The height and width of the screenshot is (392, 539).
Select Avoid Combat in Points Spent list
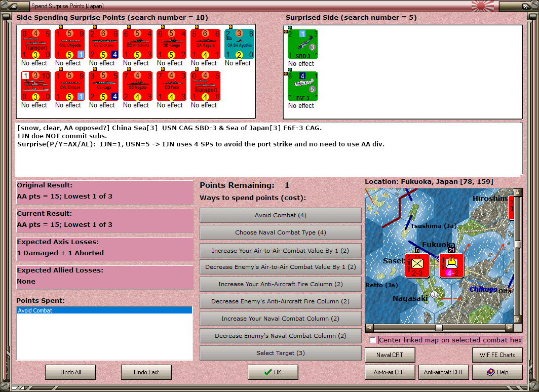[x=104, y=310]
